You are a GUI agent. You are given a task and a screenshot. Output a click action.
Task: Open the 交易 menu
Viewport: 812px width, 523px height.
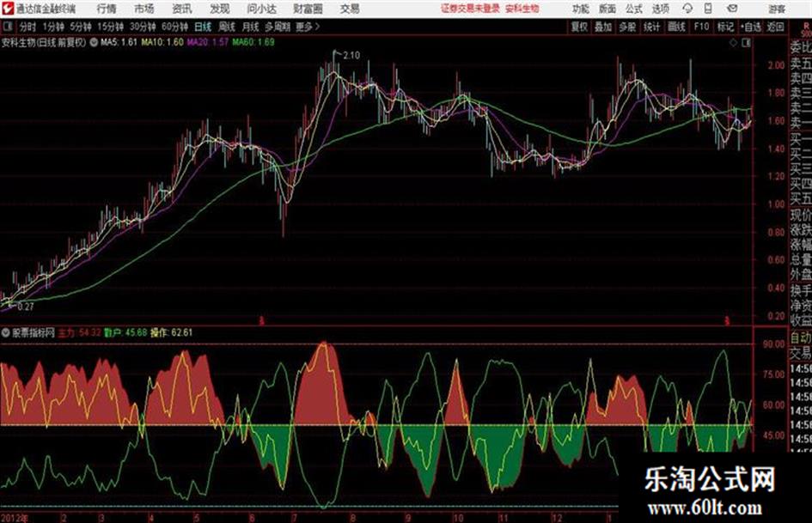tap(350, 9)
